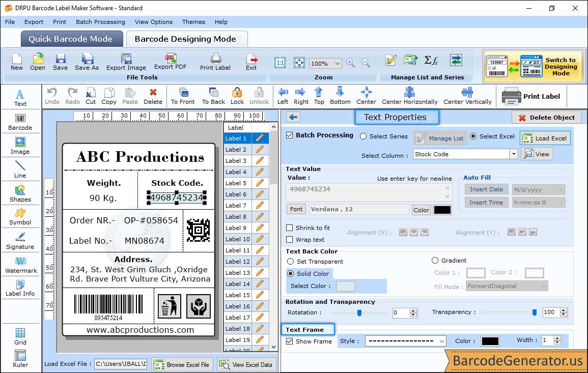Screen dimensions: 588x373
Task: Open the frame Style dropdown
Action: [441, 341]
